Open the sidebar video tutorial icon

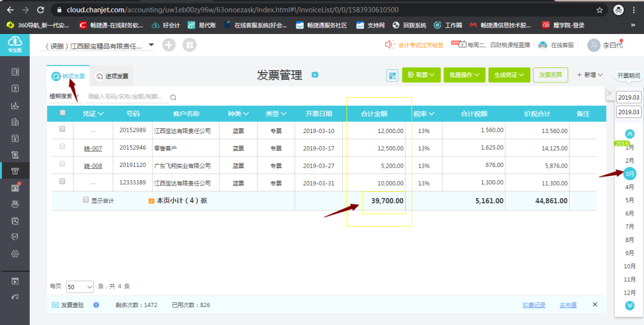[15, 281]
